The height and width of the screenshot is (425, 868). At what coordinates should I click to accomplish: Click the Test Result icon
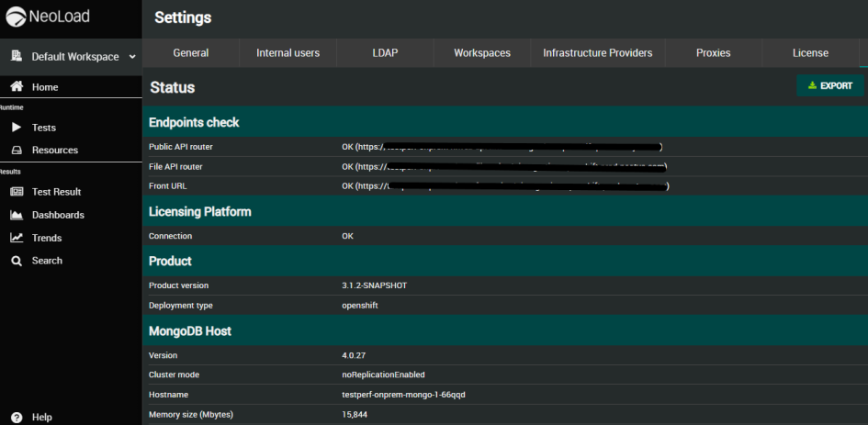16,192
